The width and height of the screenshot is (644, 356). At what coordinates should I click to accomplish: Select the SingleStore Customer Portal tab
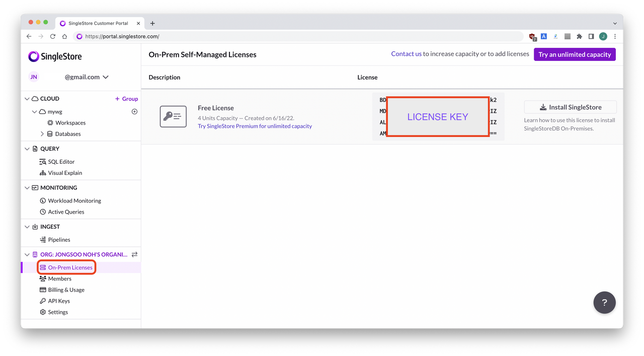[99, 23]
